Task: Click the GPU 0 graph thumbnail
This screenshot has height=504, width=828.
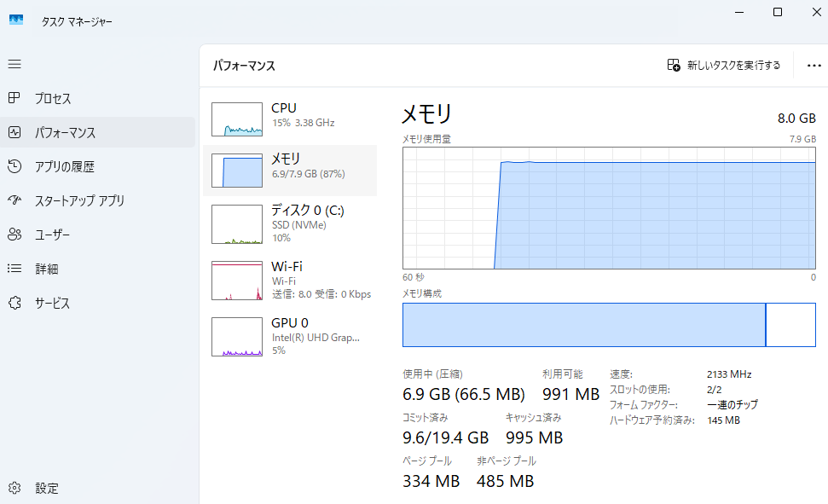Action: coord(237,337)
